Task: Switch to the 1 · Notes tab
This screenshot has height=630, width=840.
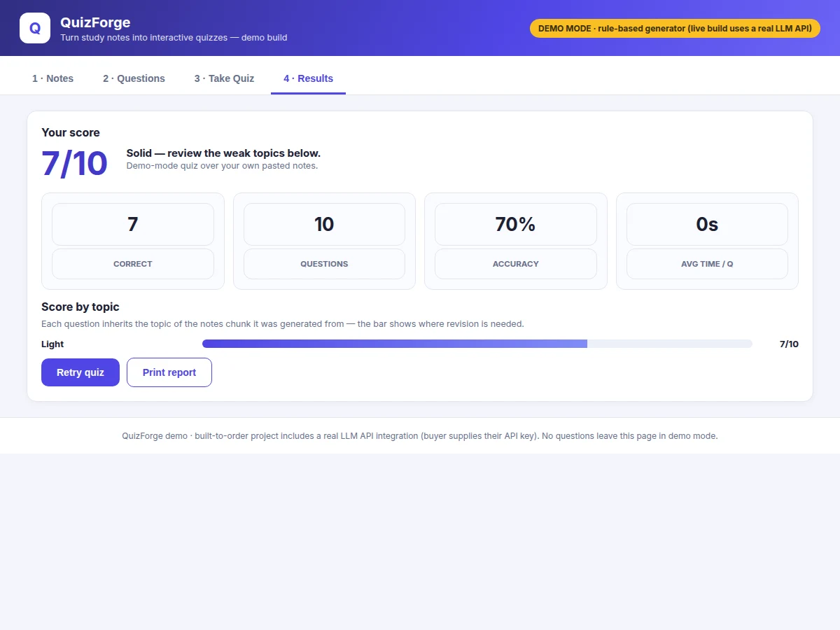Action: [52, 78]
